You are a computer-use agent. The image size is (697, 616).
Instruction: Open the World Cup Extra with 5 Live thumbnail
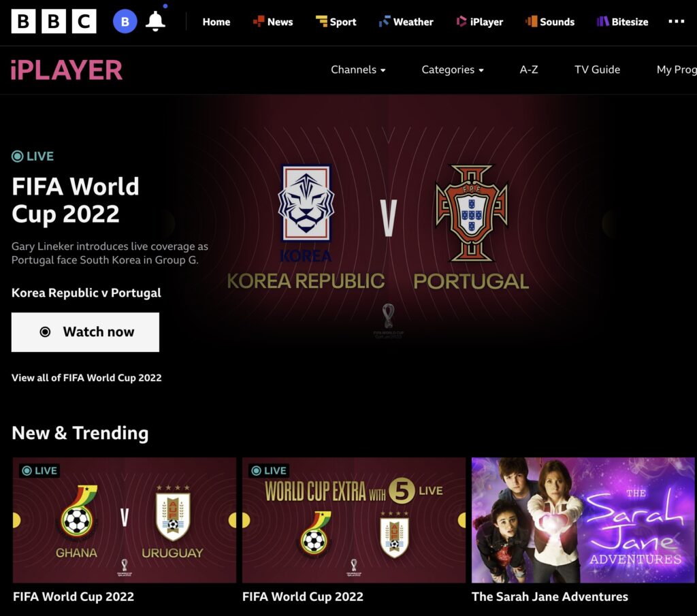click(354, 520)
